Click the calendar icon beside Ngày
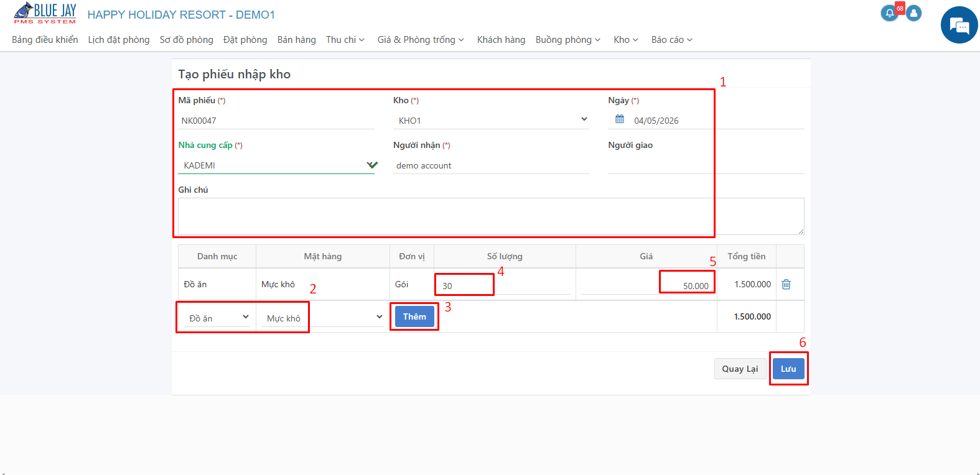Image resolution: width=980 pixels, height=475 pixels. pos(620,119)
